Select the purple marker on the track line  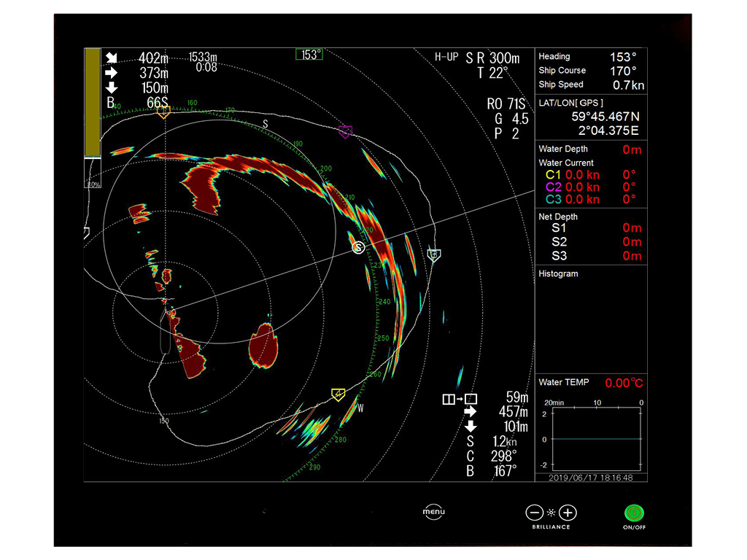point(345,131)
